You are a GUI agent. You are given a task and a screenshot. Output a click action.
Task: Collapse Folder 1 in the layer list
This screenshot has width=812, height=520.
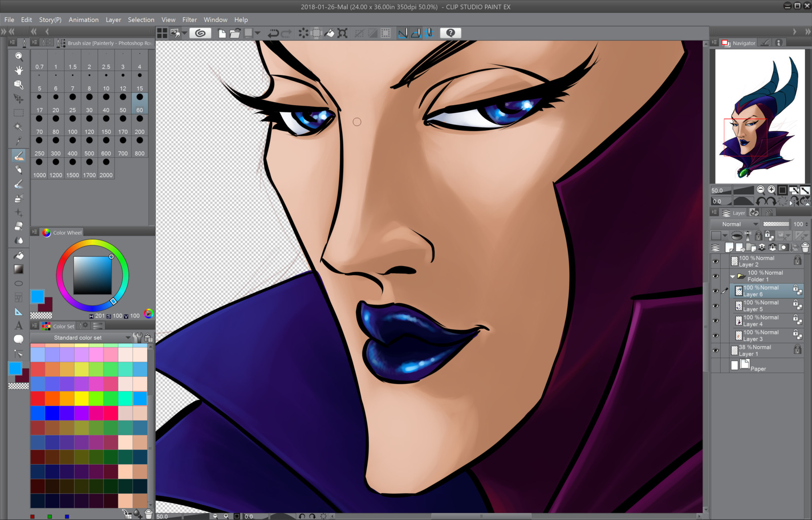[x=732, y=277]
